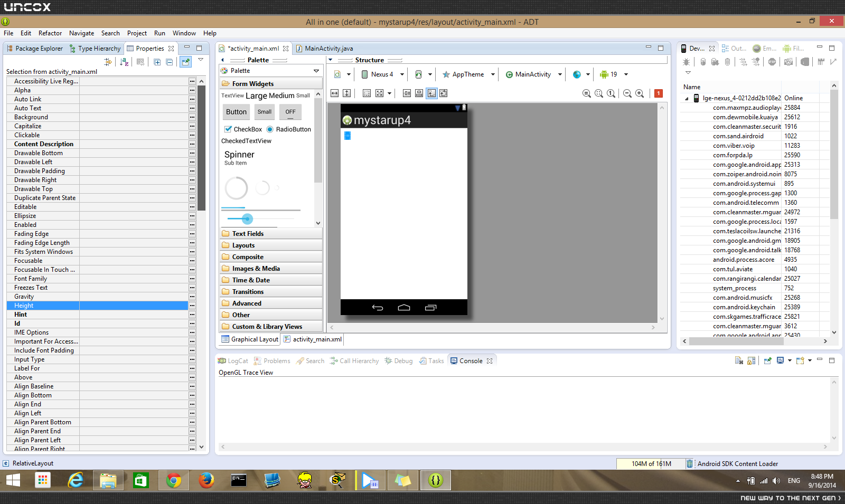The image size is (845, 504).
Task: Click the Spinner widget in palette
Action: click(239, 158)
